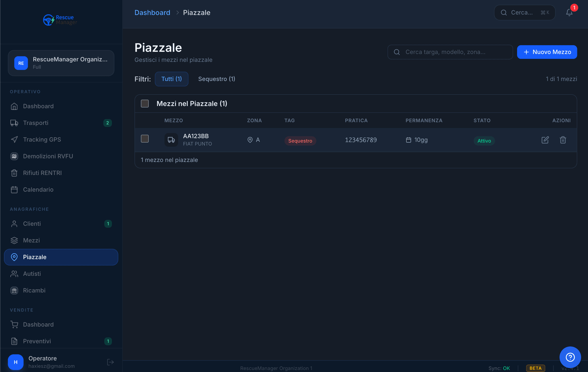Open Trasporti menu item
The width and height of the screenshot is (588, 372).
pos(36,123)
